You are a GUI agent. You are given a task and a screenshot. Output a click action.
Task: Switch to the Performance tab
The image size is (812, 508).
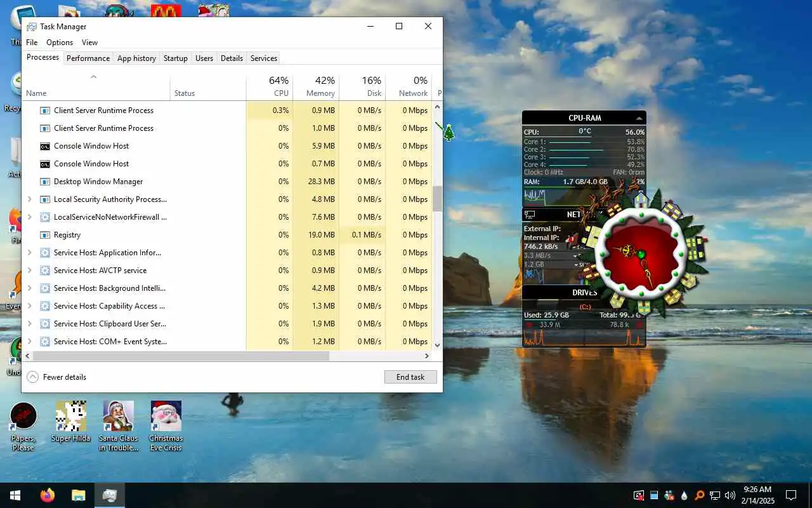click(88, 58)
